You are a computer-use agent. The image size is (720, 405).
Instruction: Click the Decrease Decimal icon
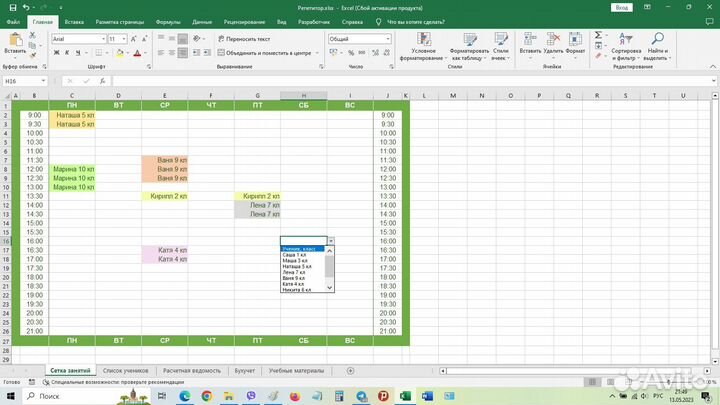[386, 53]
